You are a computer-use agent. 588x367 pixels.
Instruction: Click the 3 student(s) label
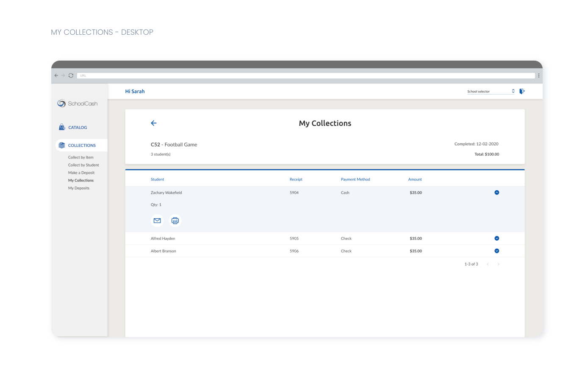[x=161, y=154]
